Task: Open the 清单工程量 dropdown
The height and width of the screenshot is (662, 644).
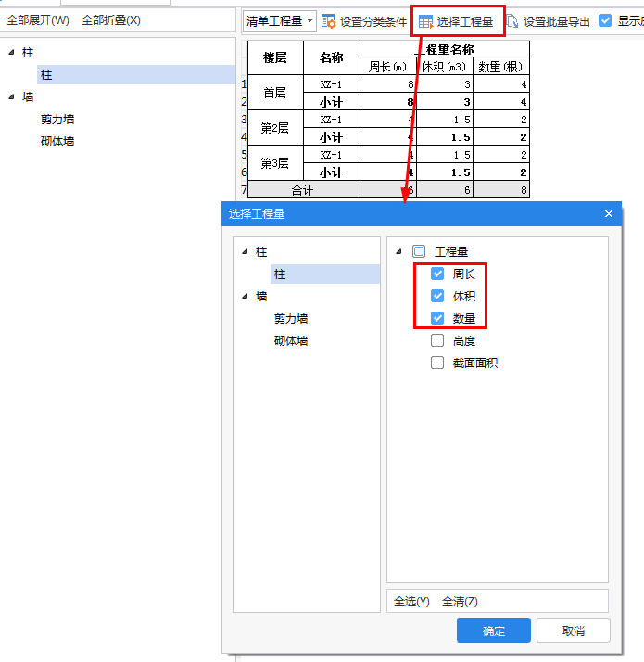Action: point(310,21)
